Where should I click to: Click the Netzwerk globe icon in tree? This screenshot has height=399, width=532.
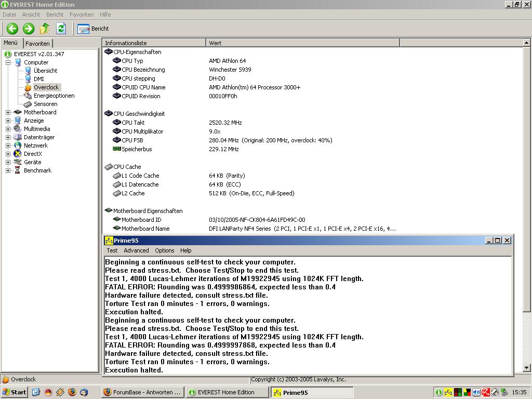18,145
